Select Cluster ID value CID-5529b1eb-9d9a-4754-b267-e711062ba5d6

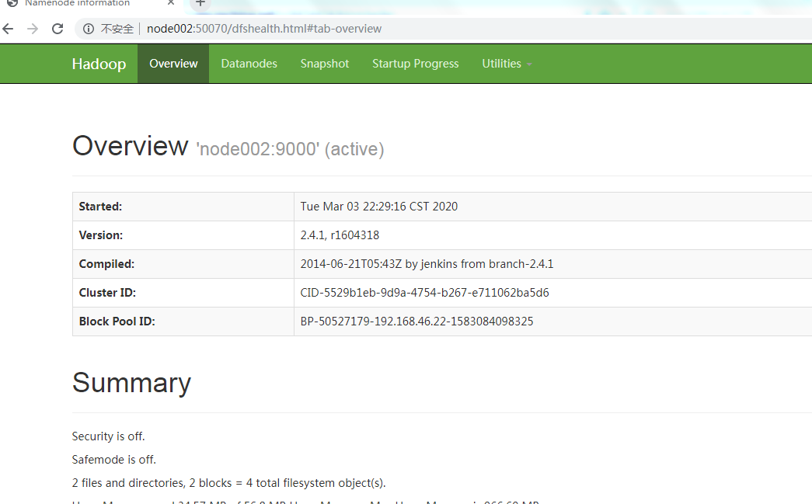click(x=424, y=293)
